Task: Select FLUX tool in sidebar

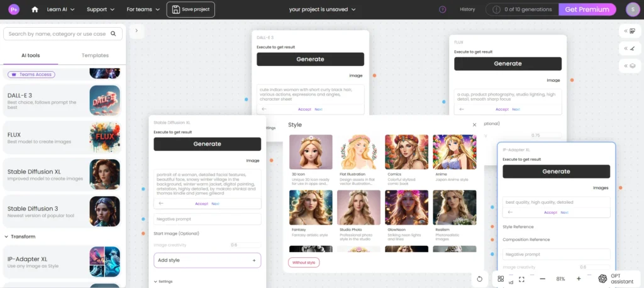Action: pyautogui.click(x=62, y=138)
